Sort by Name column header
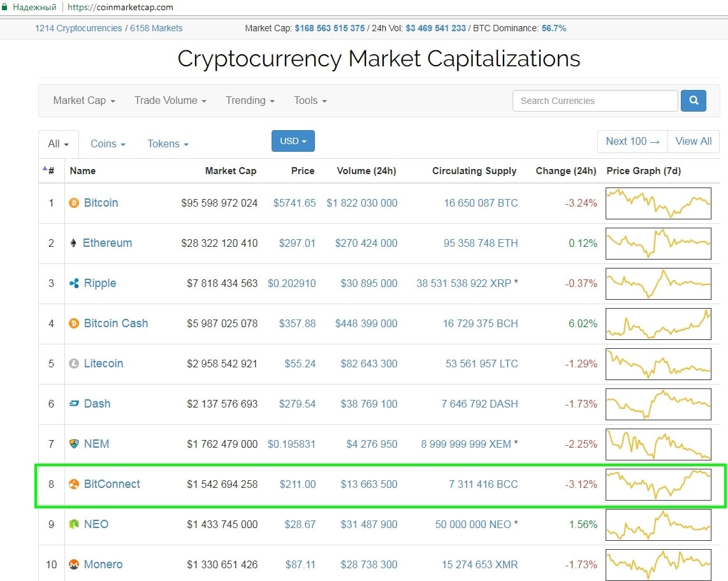 click(x=83, y=171)
